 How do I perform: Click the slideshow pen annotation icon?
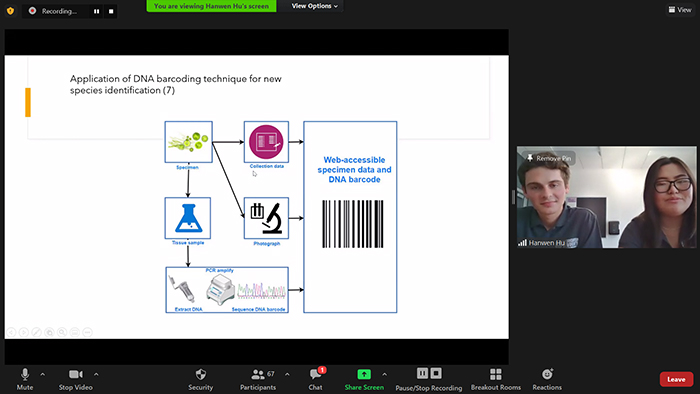click(x=37, y=332)
